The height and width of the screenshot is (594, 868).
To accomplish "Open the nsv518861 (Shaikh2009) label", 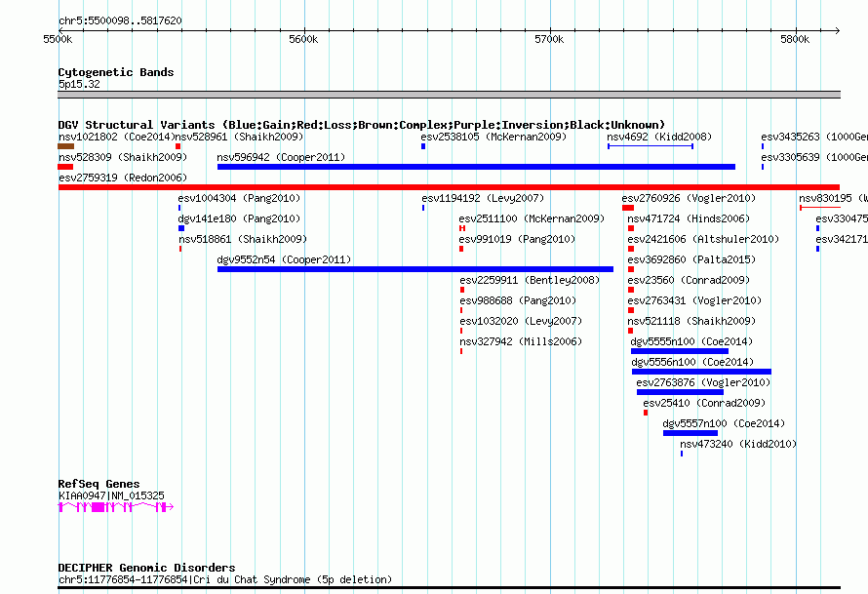I will pyautogui.click(x=243, y=239).
